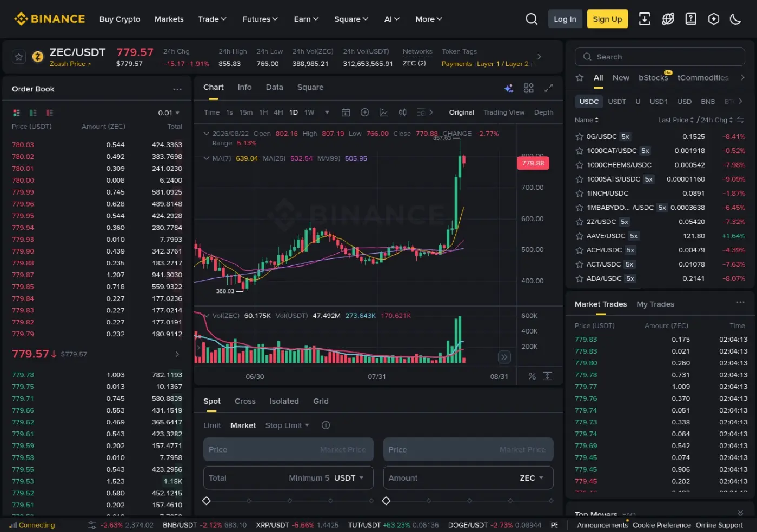Click the add indicator plus circle icon
This screenshot has height=532, width=757.
tap(365, 112)
